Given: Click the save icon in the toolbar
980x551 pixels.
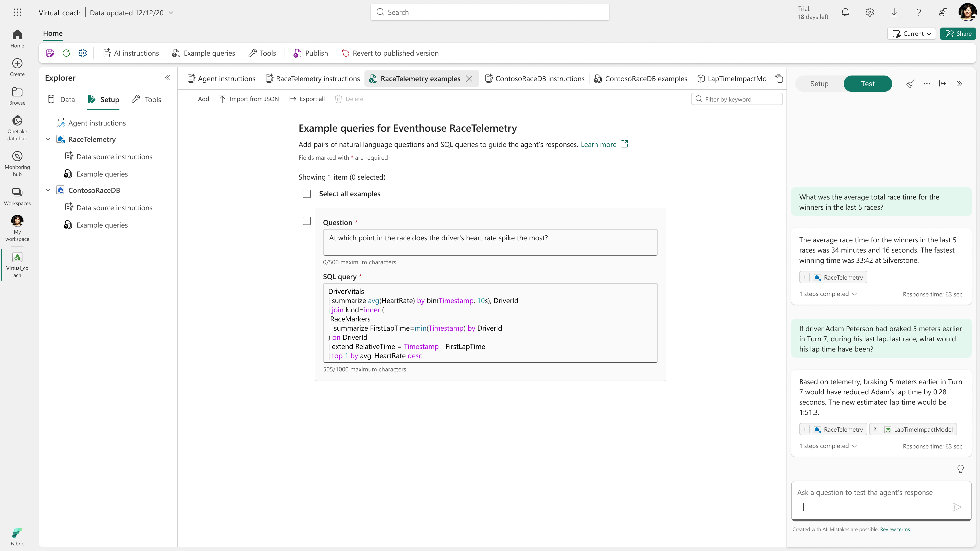Looking at the screenshot, I should coord(50,53).
